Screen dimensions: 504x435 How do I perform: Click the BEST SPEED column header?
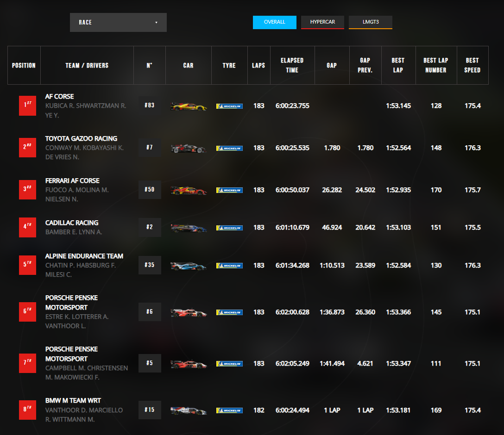coord(472,65)
